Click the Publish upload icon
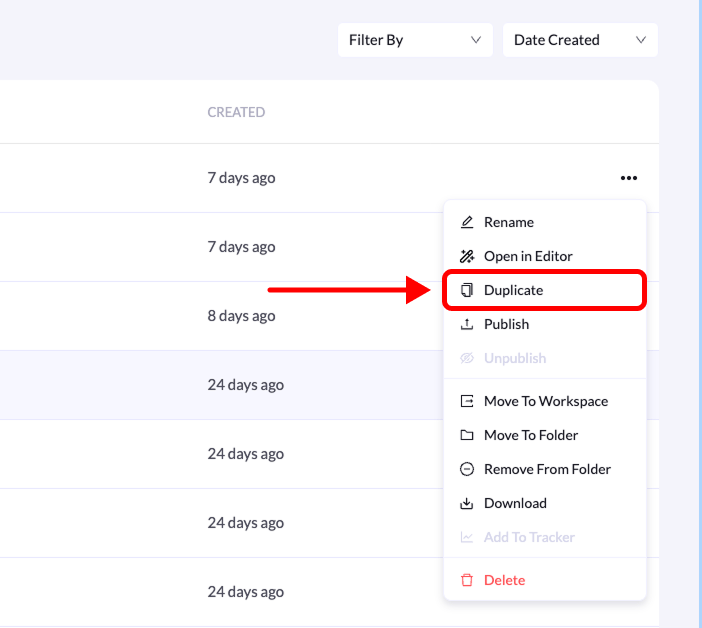The width and height of the screenshot is (702, 628). (467, 324)
